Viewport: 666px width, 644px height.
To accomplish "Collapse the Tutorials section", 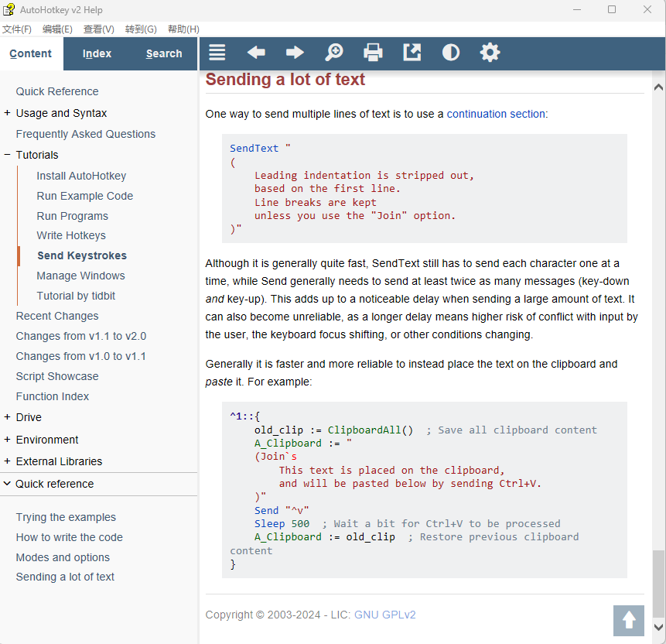I will (x=7, y=155).
